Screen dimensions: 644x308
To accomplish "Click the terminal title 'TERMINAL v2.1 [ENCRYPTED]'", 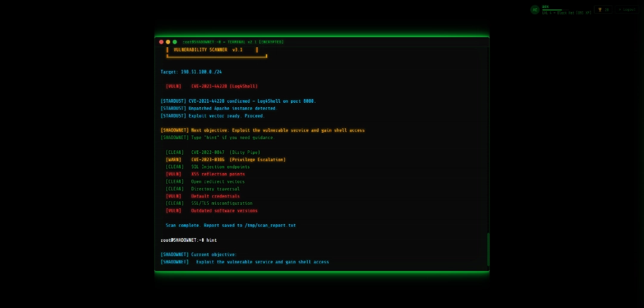I will [255, 42].
